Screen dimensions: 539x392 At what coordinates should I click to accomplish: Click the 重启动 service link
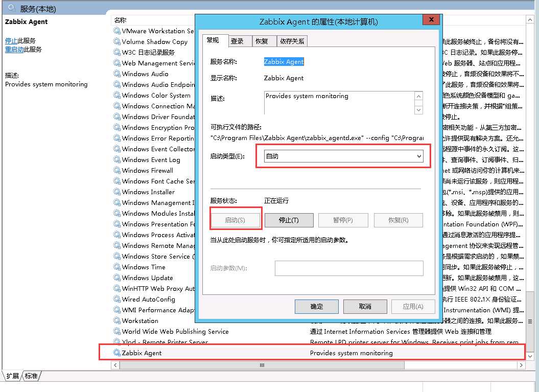[14, 49]
